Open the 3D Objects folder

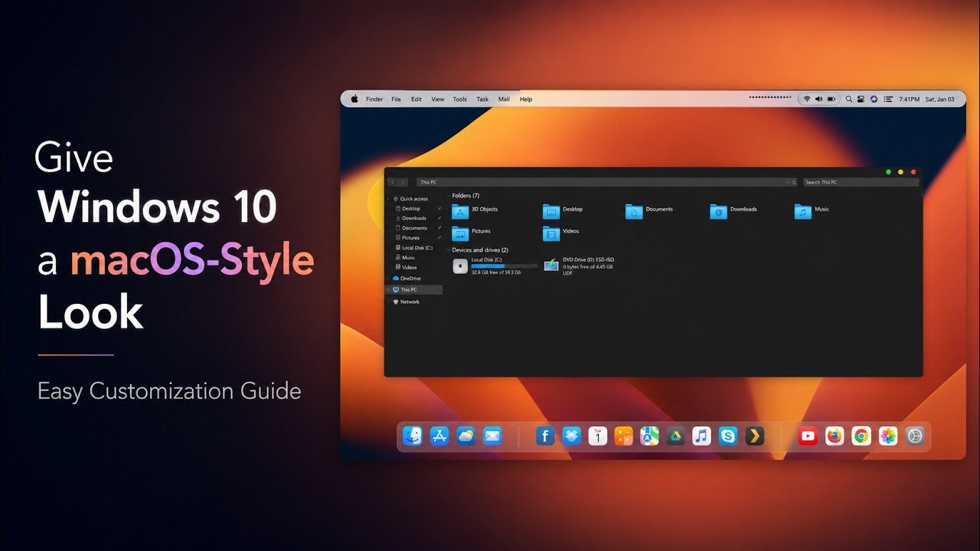(475, 210)
